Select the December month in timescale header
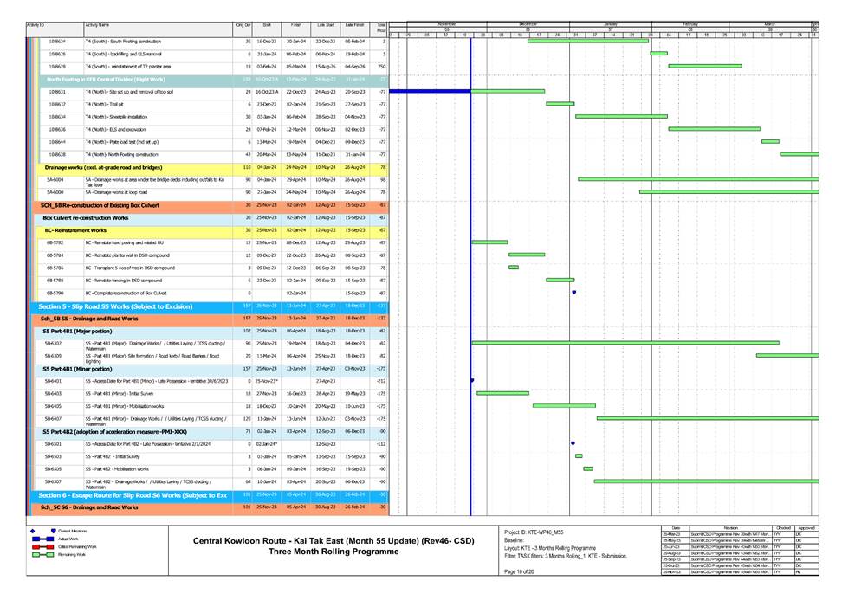This screenshot has width=868, height=613. 528,23
